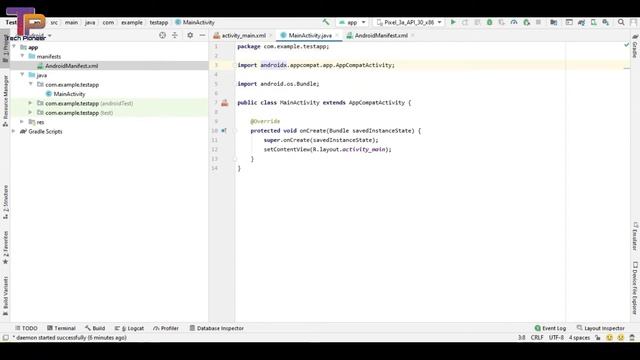Viewport: 640px width, 360px height.
Task: Open the TODO tool window
Action: click(x=26, y=328)
